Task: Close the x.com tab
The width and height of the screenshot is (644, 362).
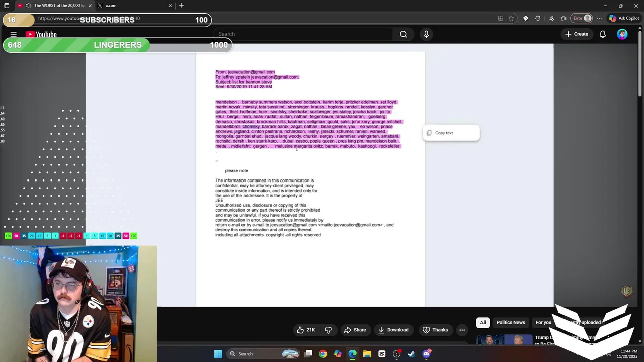Action: [x=170, y=6]
